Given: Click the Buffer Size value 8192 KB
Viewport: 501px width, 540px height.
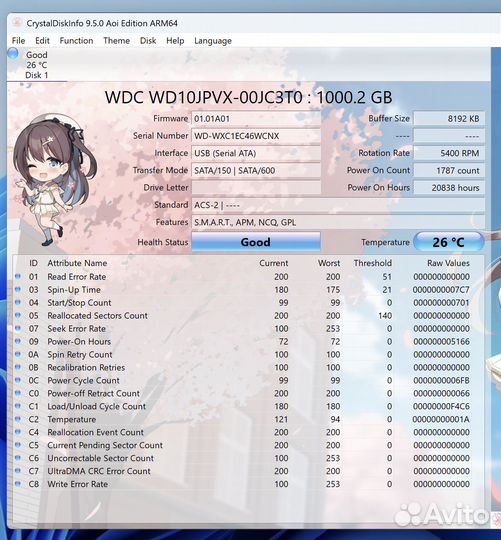Looking at the screenshot, I should coord(449,119).
